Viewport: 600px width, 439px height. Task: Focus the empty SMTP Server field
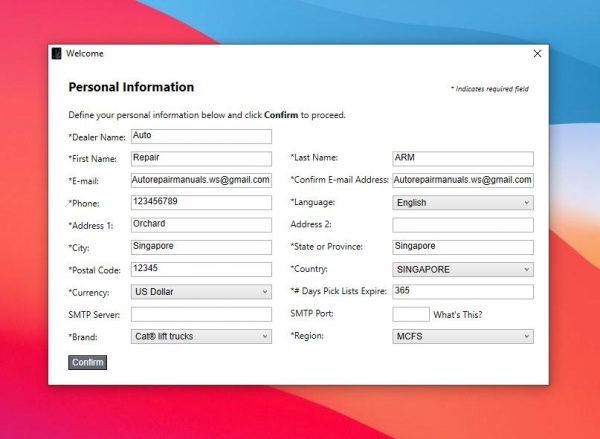[x=201, y=314]
